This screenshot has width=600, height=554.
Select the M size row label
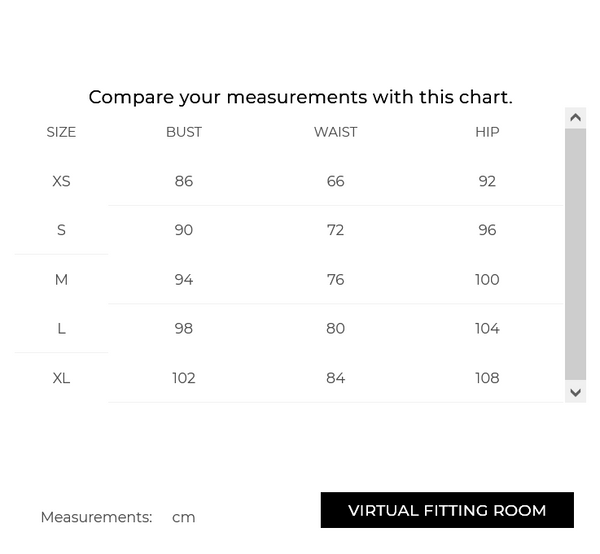point(61,280)
